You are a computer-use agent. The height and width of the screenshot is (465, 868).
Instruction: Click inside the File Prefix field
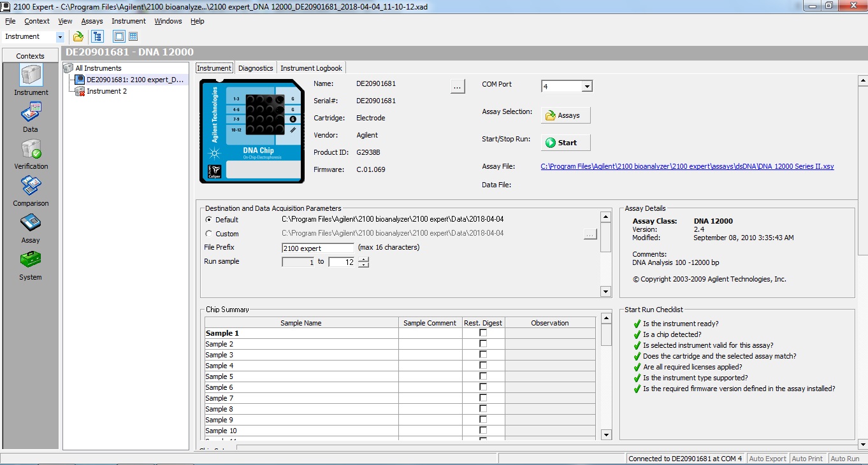[x=317, y=248]
